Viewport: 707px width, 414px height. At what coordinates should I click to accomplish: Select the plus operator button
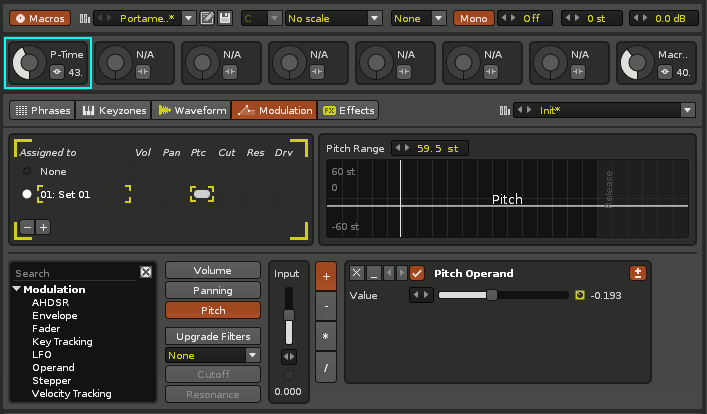[x=326, y=276]
